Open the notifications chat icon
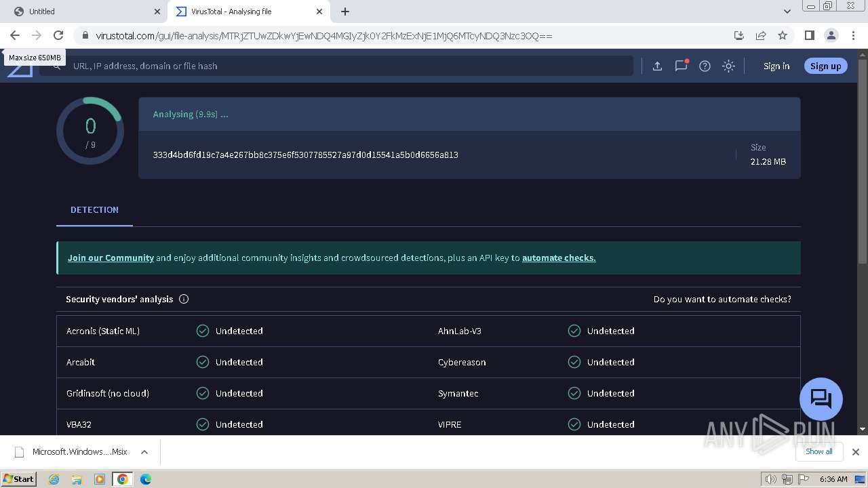 tap(681, 66)
